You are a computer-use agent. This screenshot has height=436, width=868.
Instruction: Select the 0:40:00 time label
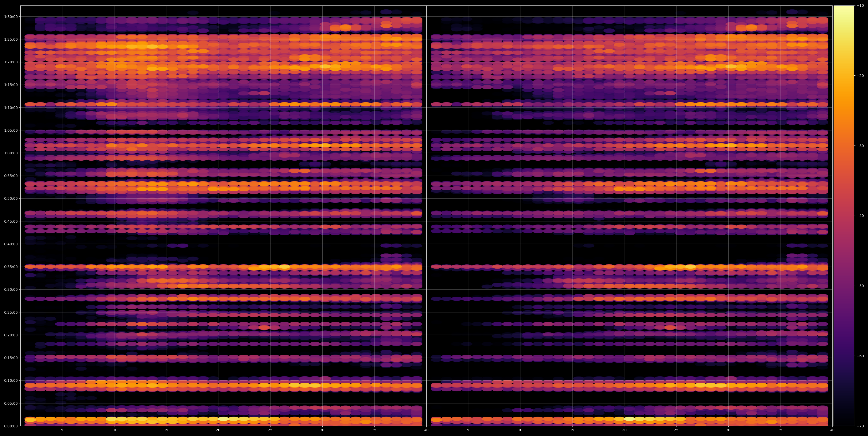click(11, 244)
